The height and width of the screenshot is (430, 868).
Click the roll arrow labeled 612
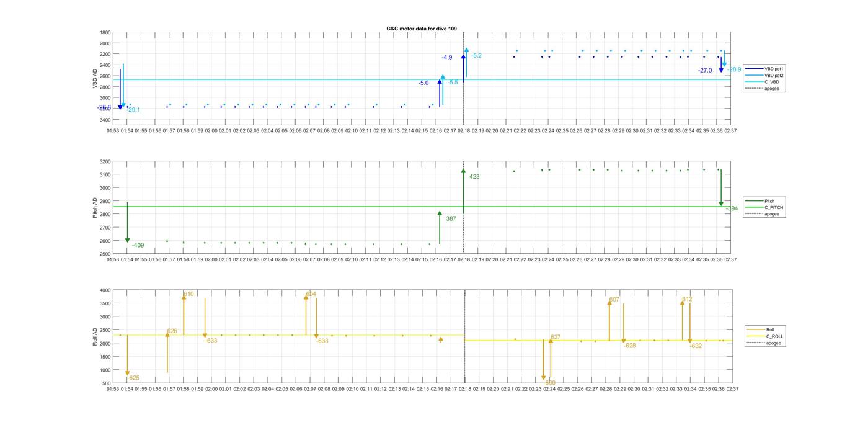(683, 320)
